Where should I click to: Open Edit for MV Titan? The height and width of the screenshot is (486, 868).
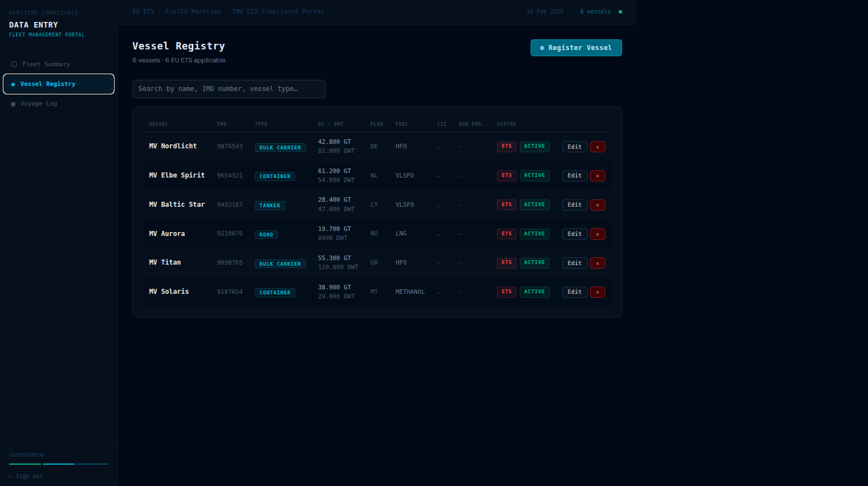click(x=574, y=263)
